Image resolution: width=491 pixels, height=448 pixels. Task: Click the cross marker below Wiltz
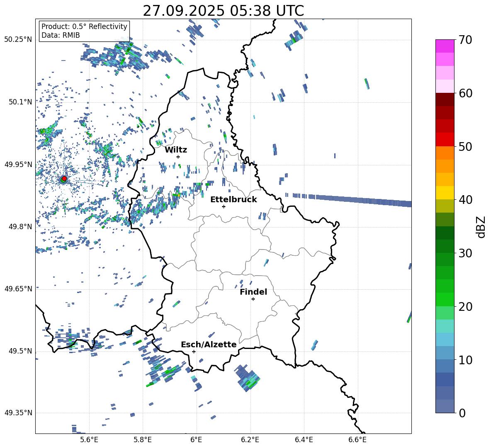click(178, 157)
